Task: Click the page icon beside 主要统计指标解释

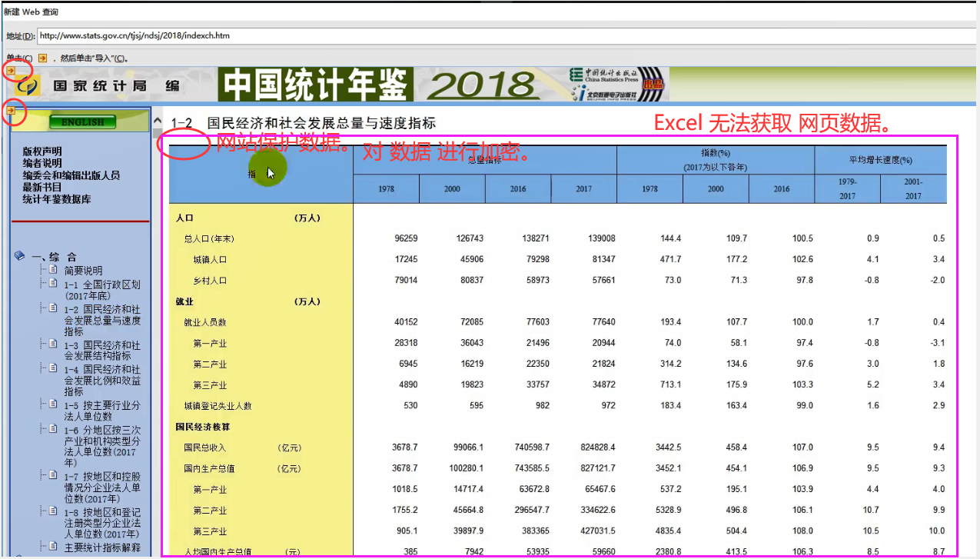Action: (x=53, y=547)
